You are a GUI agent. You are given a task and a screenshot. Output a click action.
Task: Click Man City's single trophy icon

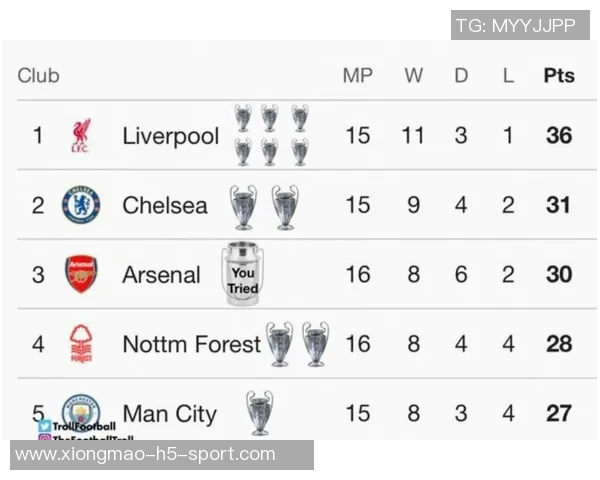[x=260, y=412]
